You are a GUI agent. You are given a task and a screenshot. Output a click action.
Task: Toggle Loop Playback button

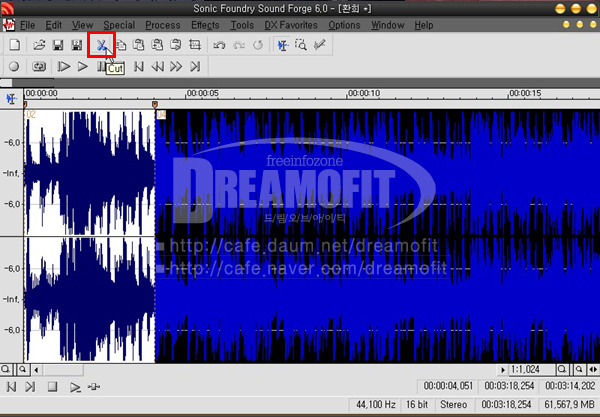[39, 67]
